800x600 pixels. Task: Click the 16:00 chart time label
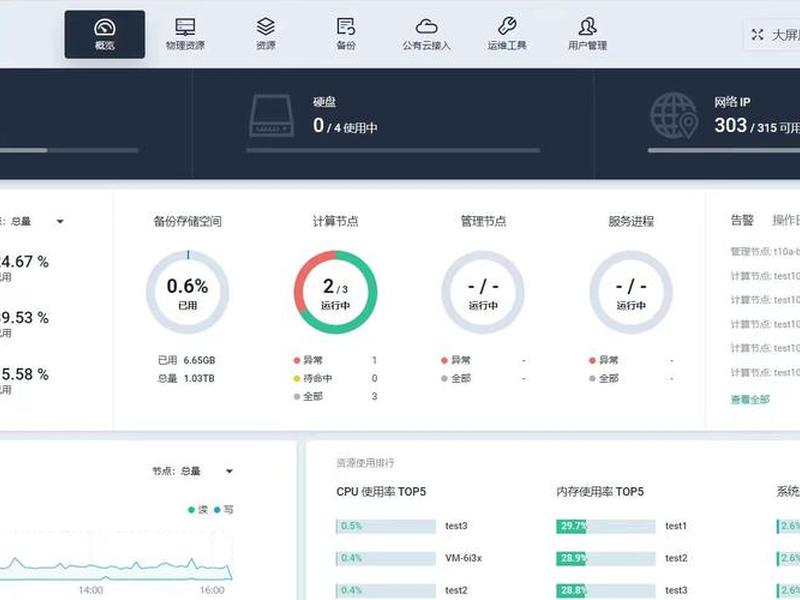(x=212, y=590)
